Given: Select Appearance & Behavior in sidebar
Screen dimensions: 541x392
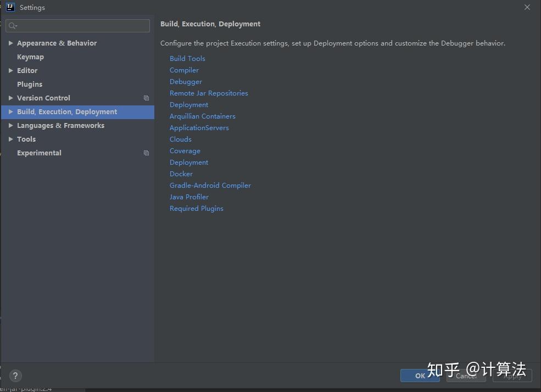Looking at the screenshot, I should click(x=57, y=43).
